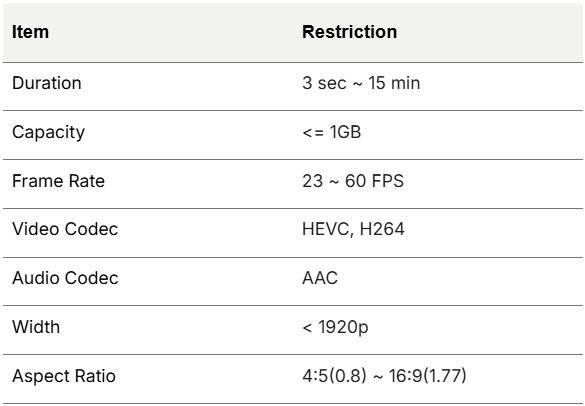Click the 16:9(1.77) part of aspect ratio
The height and width of the screenshot is (406, 585).
tap(428, 376)
